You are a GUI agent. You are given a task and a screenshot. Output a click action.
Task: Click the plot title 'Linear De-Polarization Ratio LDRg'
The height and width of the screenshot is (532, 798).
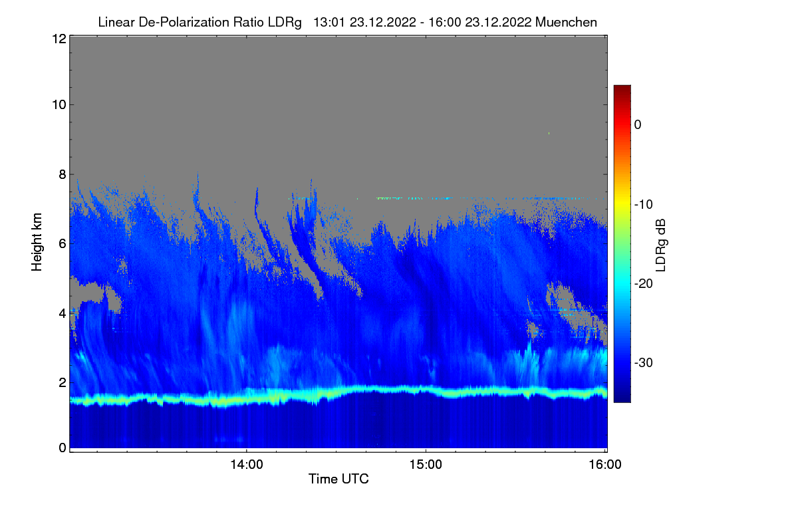coord(199,22)
